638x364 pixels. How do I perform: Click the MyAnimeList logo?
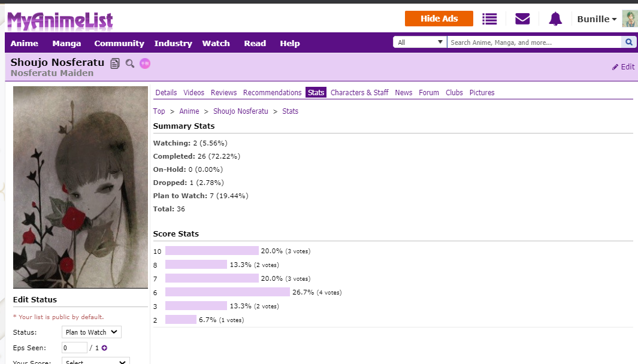pos(59,20)
